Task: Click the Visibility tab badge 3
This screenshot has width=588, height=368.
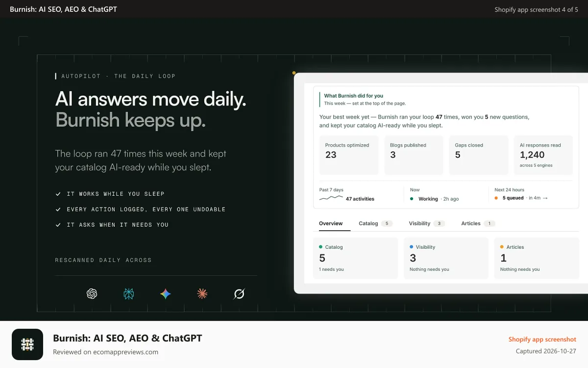Action: [x=439, y=223]
